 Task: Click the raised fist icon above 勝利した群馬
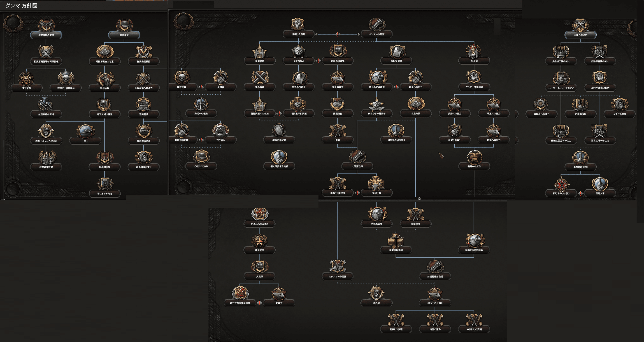click(x=298, y=24)
